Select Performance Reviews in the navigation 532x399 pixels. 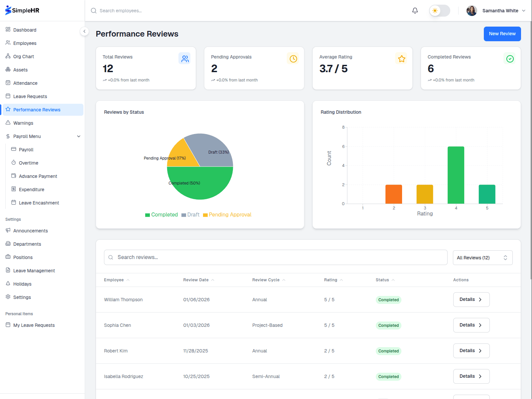click(37, 109)
